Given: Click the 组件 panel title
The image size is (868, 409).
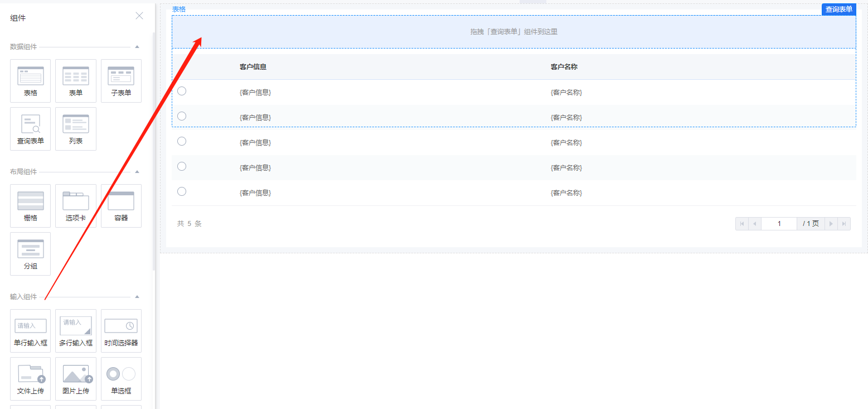Looking at the screenshot, I should coord(18,18).
